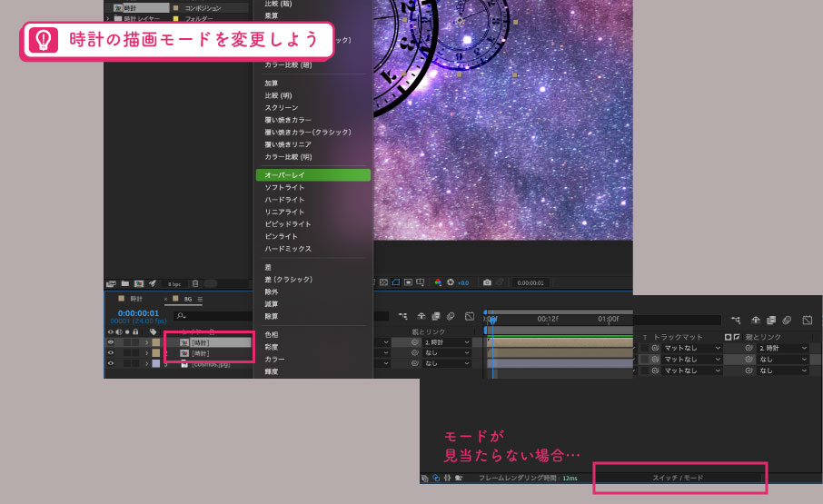Expand the cosmos.jpg layer properties
This screenshot has width=823, height=504.
coord(147,363)
